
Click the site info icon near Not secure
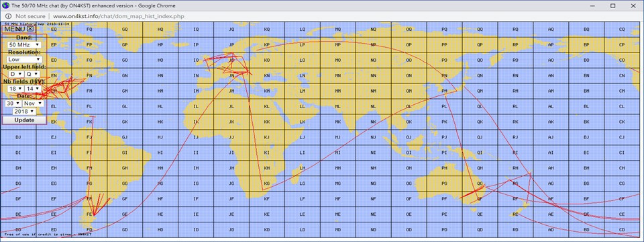pyautogui.click(x=8, y=16)
